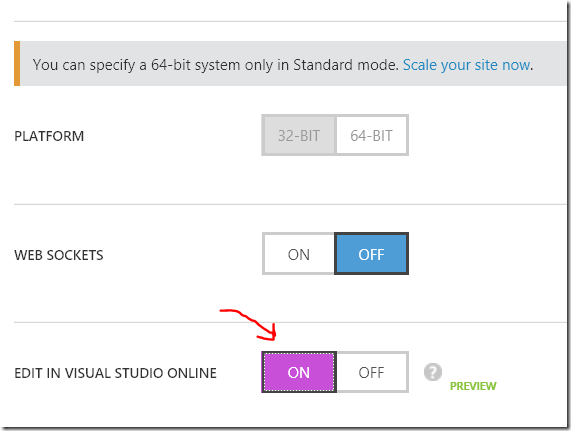Click the gray question mark help icon
The width and height of the screenshot is (571, 431).
[x=433, y=372]
